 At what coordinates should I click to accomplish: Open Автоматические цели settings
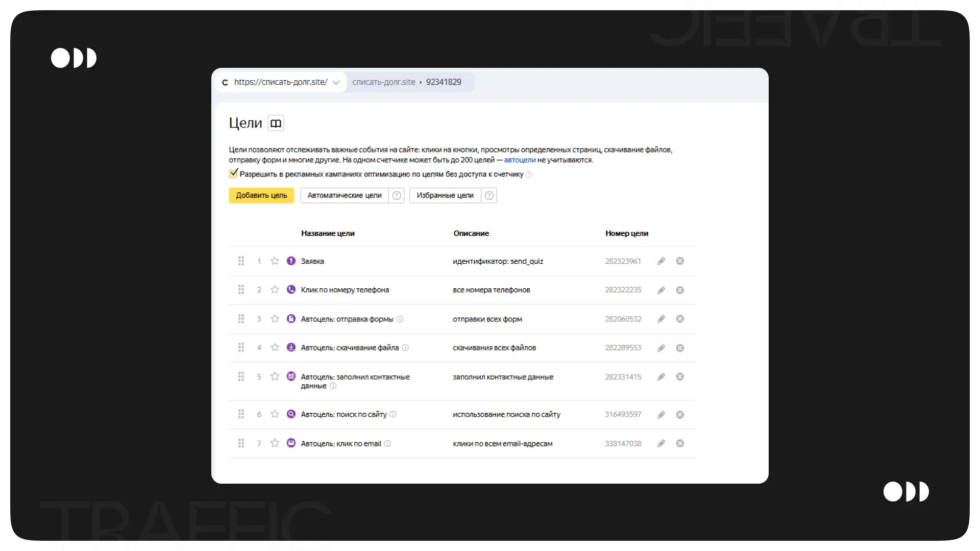(345, 195)
